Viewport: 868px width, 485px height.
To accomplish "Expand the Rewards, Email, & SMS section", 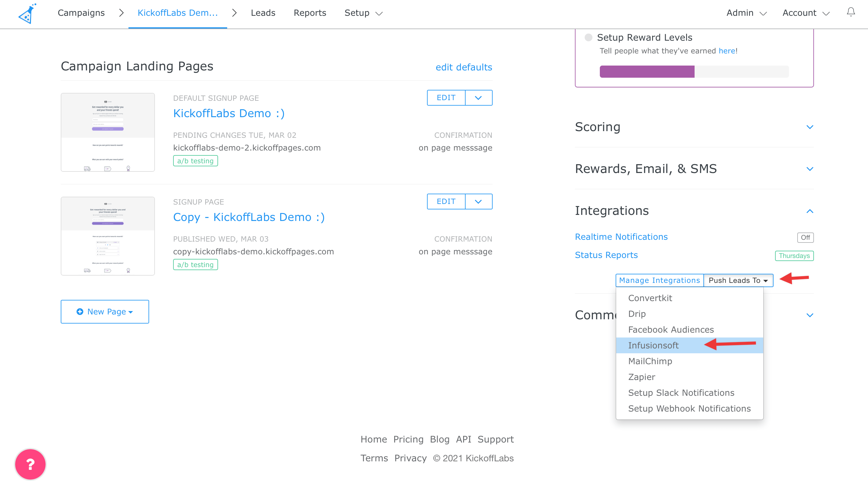I will click(x=810, y=169).
